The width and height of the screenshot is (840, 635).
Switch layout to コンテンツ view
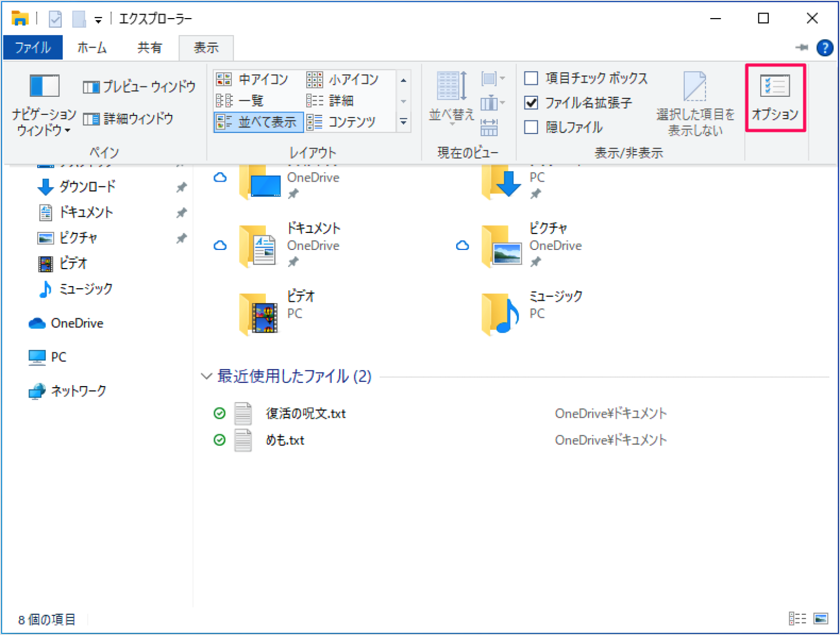341,122
